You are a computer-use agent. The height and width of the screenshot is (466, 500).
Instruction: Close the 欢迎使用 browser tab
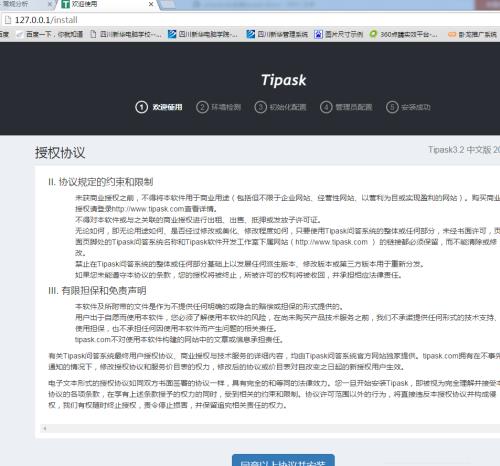151,4
